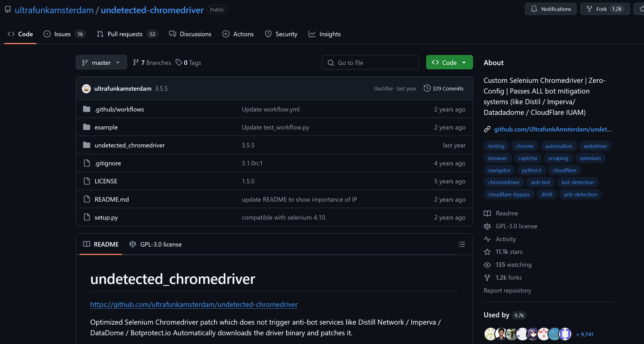Click the 'cloudflare-bypass' topic tag
This screenshot has height=344, width=644.
point(509,194)
